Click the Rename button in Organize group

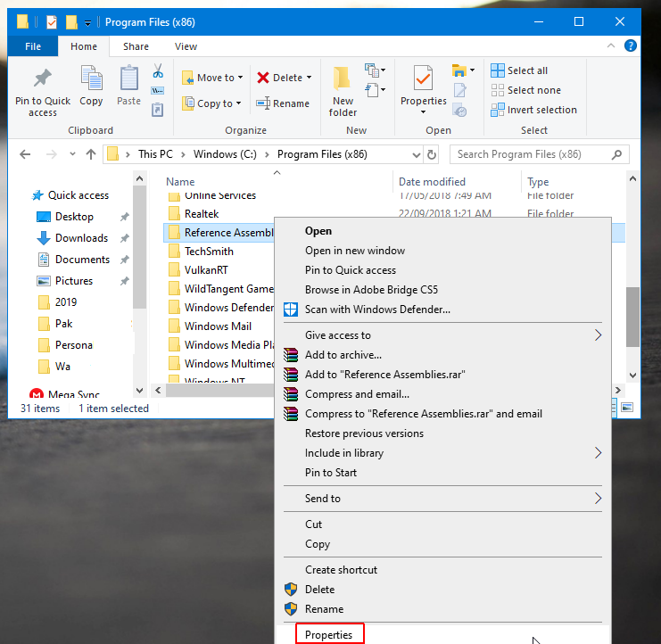[283, 103]
